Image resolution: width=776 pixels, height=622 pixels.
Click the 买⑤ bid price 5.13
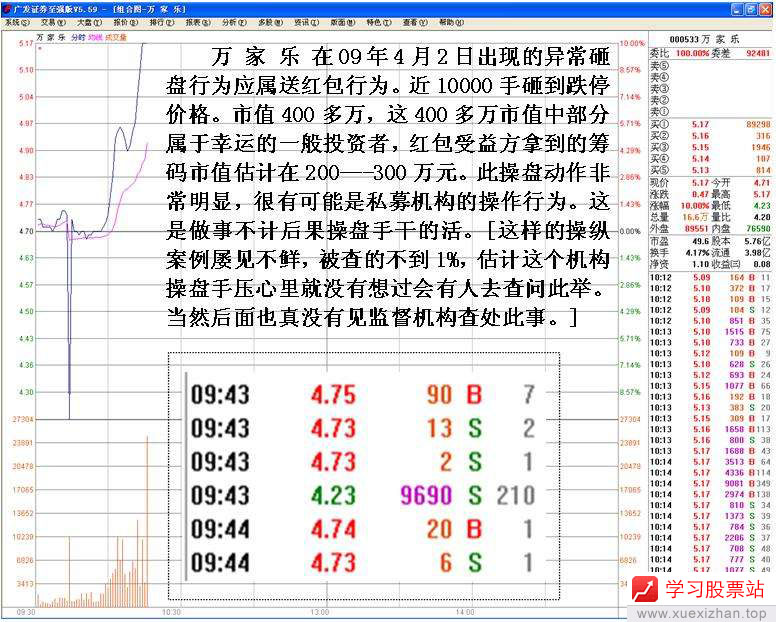click(x=700, y=170)
